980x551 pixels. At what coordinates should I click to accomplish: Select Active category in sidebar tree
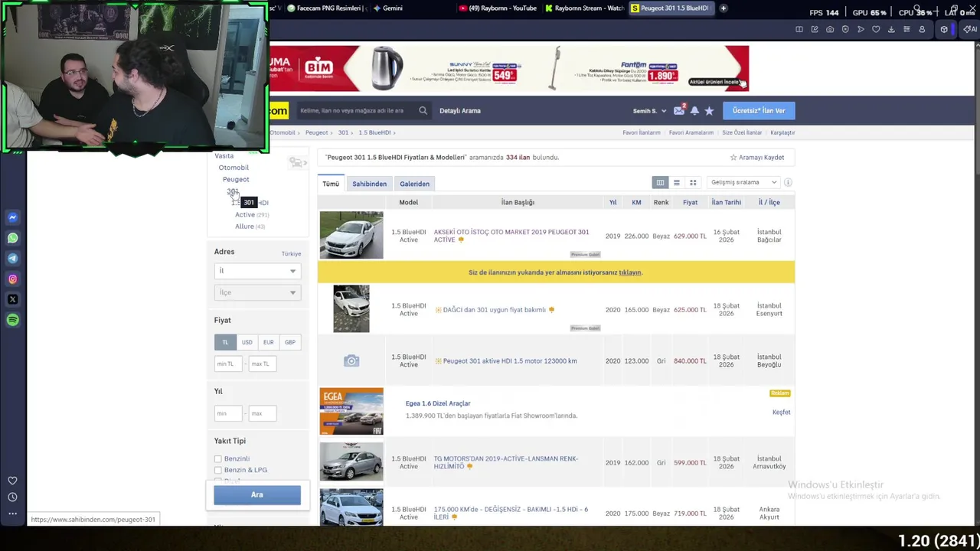click(245, 215)
